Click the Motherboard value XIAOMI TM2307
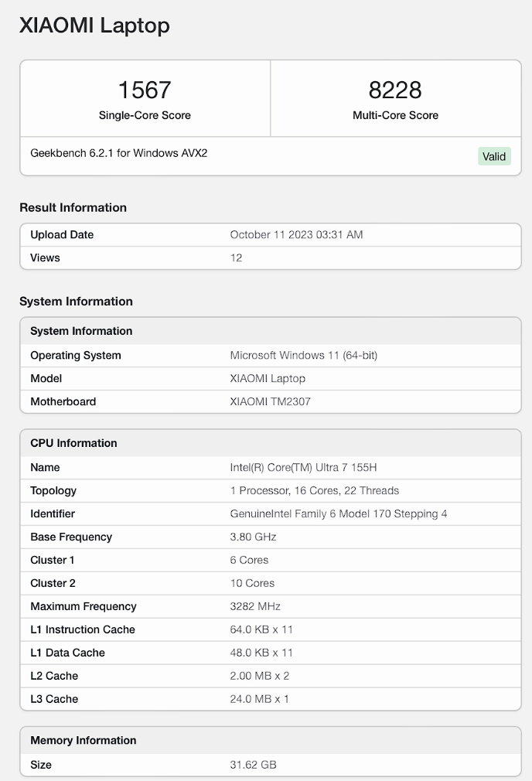The height and width of the screenshot is (781, 532). click(x=270, y=402)
